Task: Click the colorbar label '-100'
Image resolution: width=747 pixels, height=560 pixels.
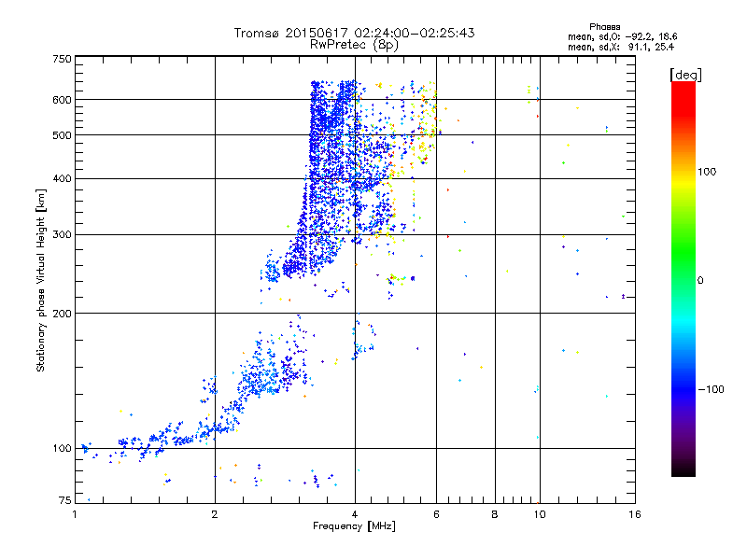Action: click(x=711, y=389)
